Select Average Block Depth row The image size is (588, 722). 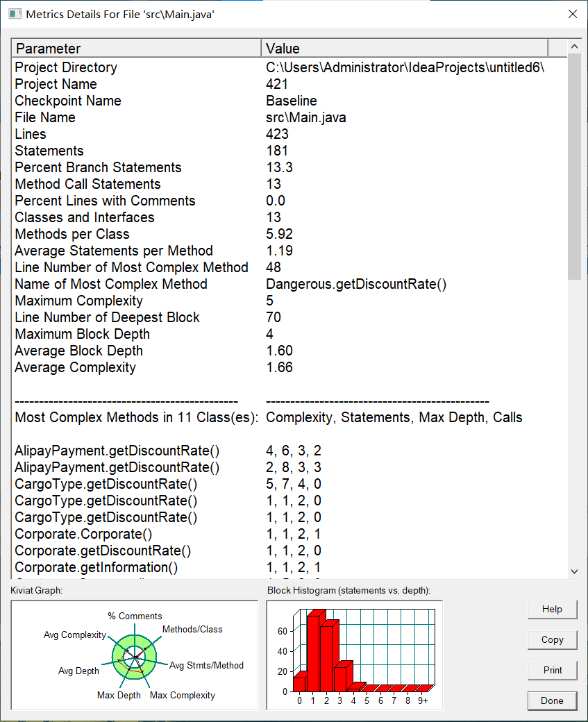coord(289,351)
